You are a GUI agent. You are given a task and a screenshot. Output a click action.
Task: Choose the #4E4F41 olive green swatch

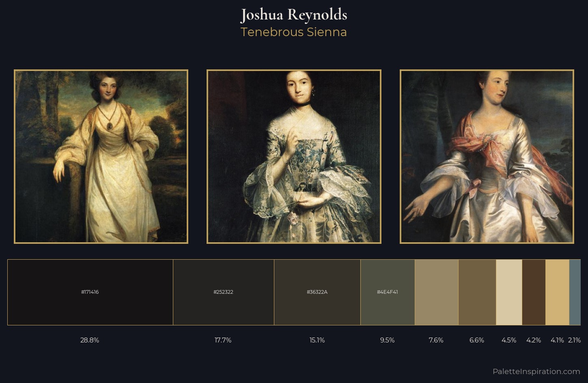[388, 292]
